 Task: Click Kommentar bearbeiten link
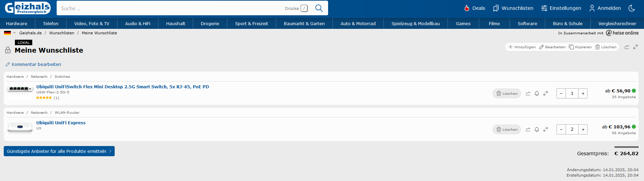click(33, 65)
